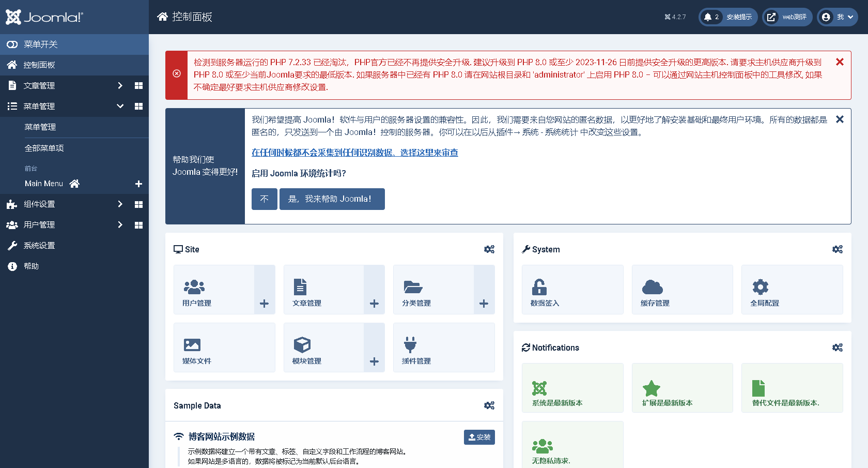Select the 模块管理 cube icon

click(x=302, y=344)
